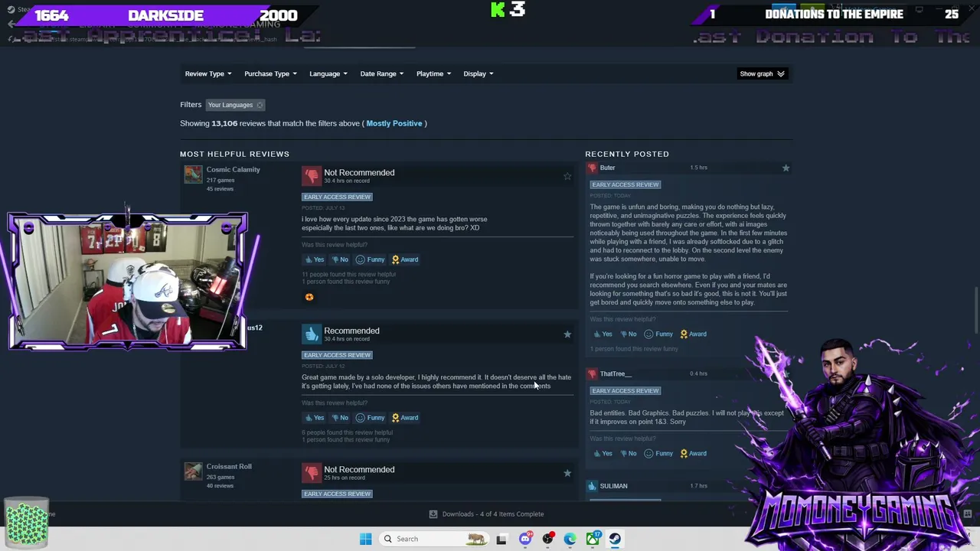Click the thumbs-up icon beside SULIMAN
This screenshot has height=551, width=980.
[x=592, y=486]
